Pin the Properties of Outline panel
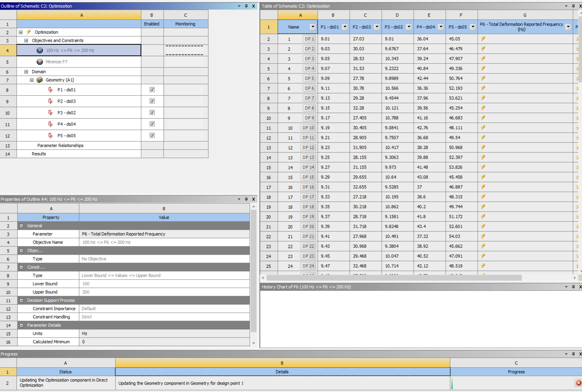This screenshot has height=392, width=582. [x=246, y=199]
